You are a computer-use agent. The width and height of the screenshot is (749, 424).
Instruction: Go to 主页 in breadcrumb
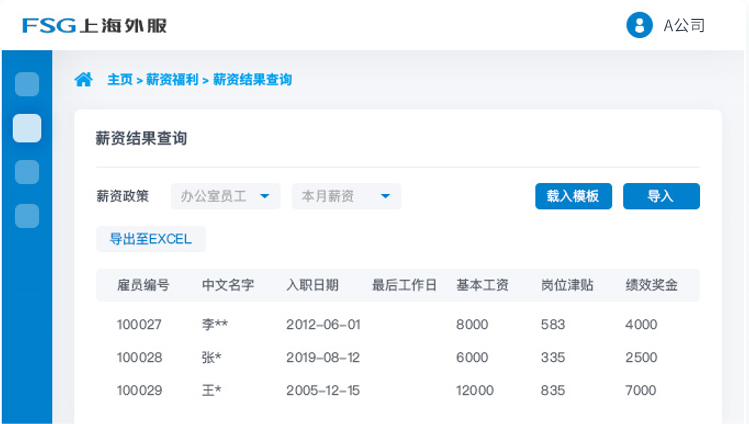[120, 79]
